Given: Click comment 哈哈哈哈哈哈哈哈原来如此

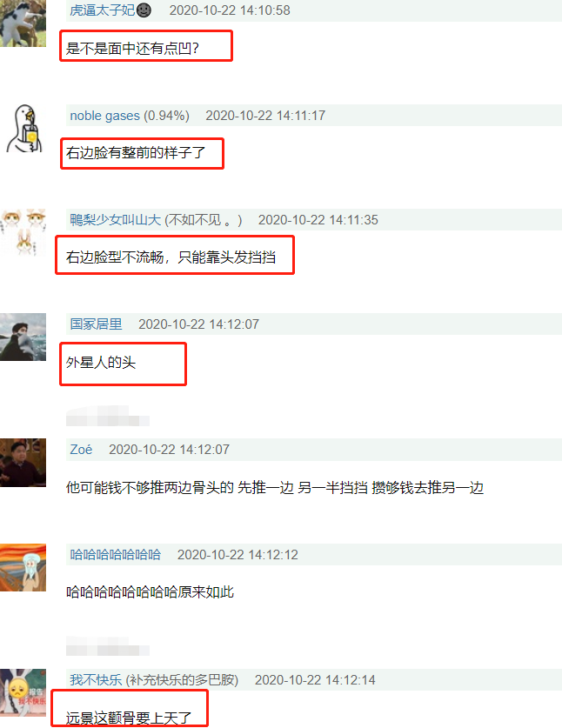Looking at the screenshot, I should pos(150,592).
